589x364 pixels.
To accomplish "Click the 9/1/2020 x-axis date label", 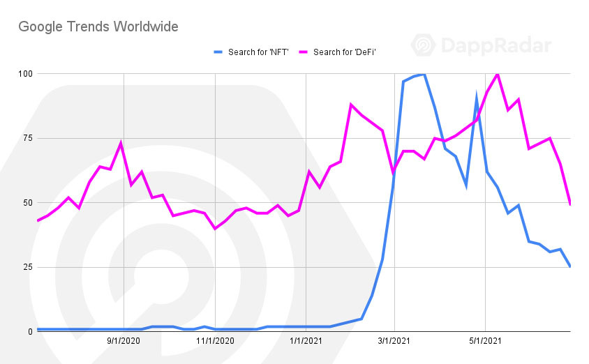I will coord(124,341).
